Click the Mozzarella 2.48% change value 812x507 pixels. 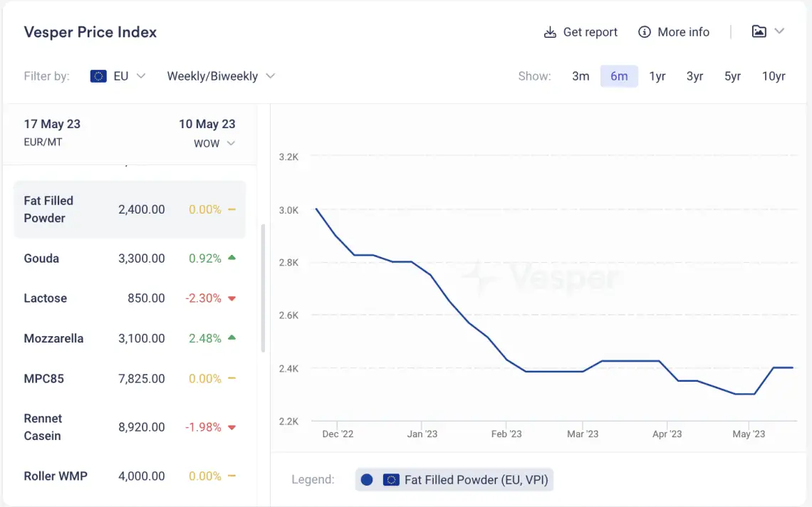click(x=205, y=338)
